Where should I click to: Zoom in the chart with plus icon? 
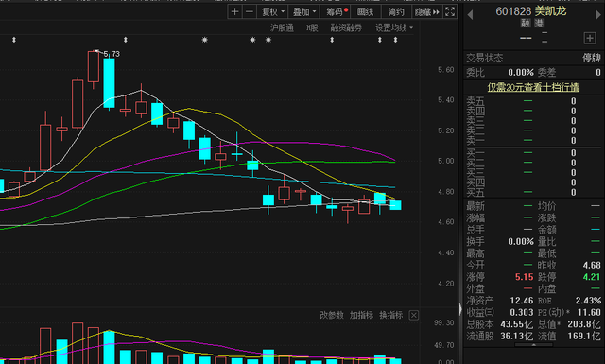234,12
